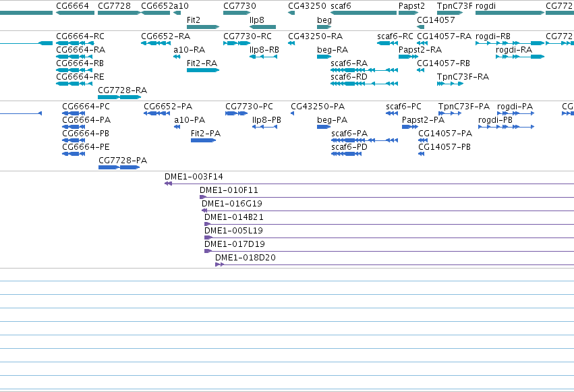Select transcript CG6664-RC
Screen dimensions: 574x392
coord(75,43)
